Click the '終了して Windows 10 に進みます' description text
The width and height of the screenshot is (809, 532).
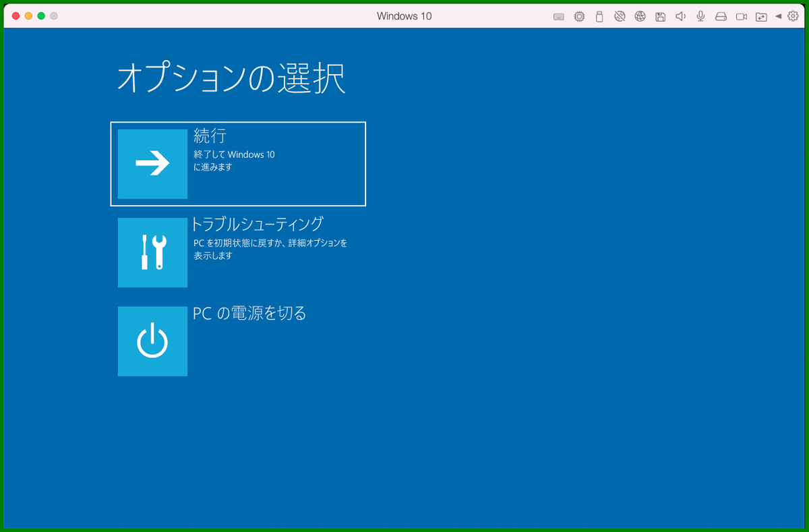tap(234, 160)
